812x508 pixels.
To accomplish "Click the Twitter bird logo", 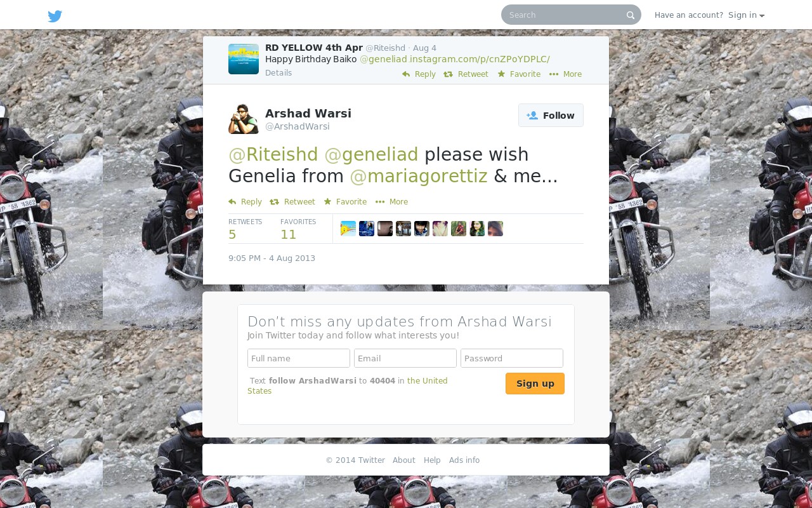I will (x=55, y=16).
